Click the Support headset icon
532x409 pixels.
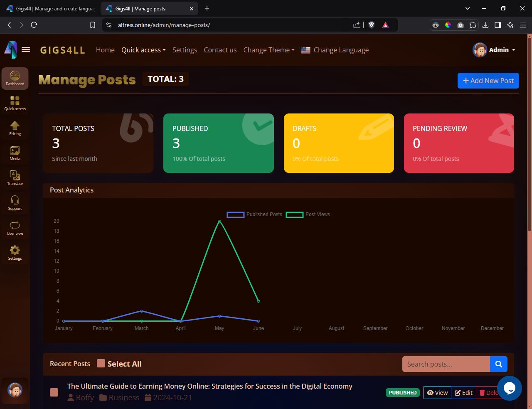(x=15, y=203)
